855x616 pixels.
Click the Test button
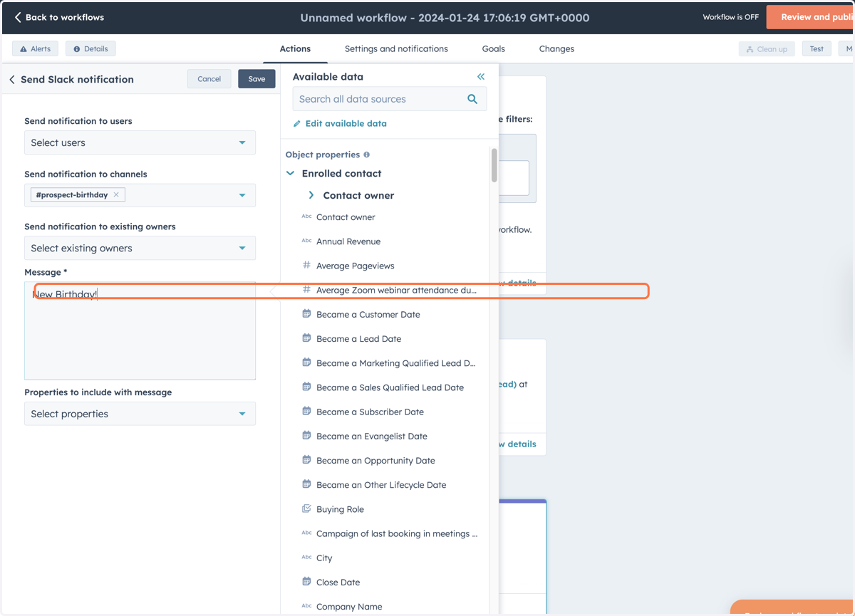point(817,48)
